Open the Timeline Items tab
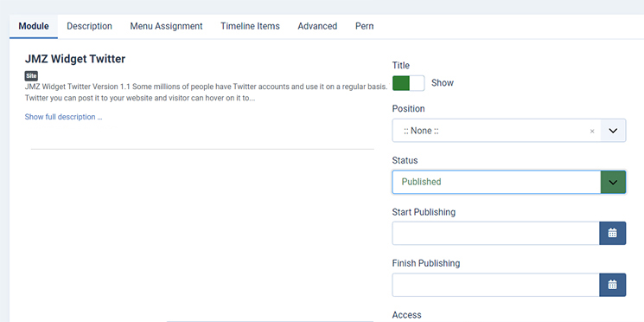 (250, 26)
